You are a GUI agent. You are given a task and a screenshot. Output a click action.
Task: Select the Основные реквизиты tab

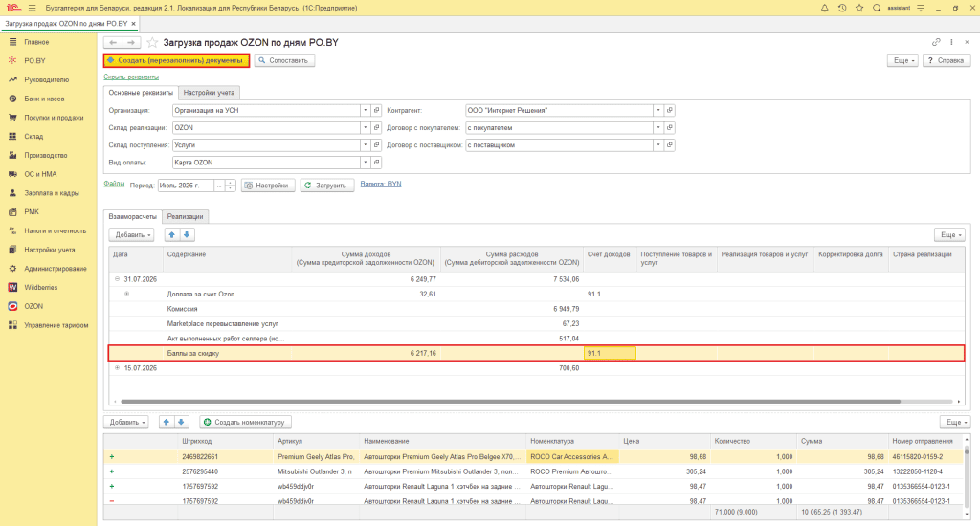[141, 93]
